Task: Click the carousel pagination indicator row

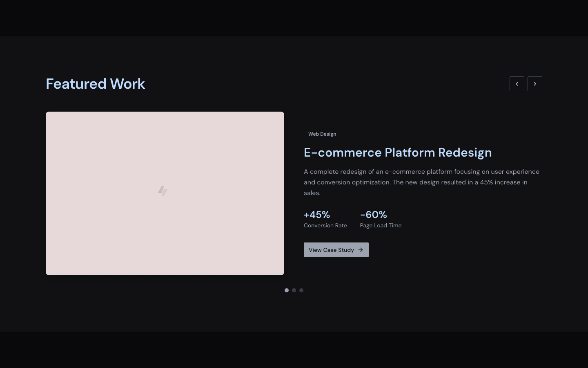Action: (x=294, y=290)
